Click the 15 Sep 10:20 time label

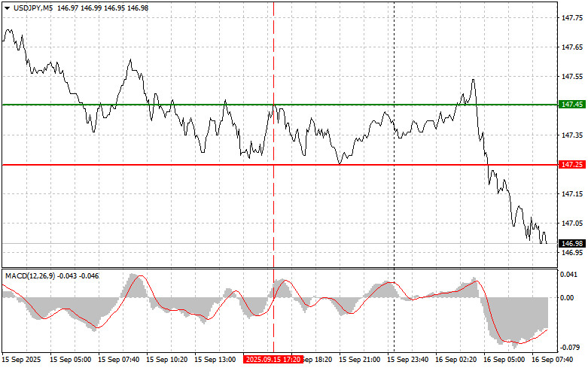(x=167, y=360)
